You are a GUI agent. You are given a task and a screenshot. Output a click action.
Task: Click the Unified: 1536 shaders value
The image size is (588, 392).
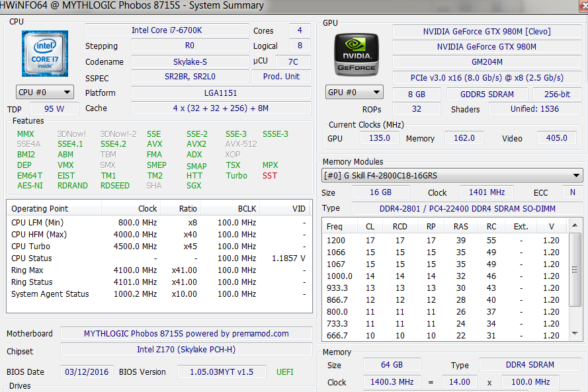click(x=534, y=109)
